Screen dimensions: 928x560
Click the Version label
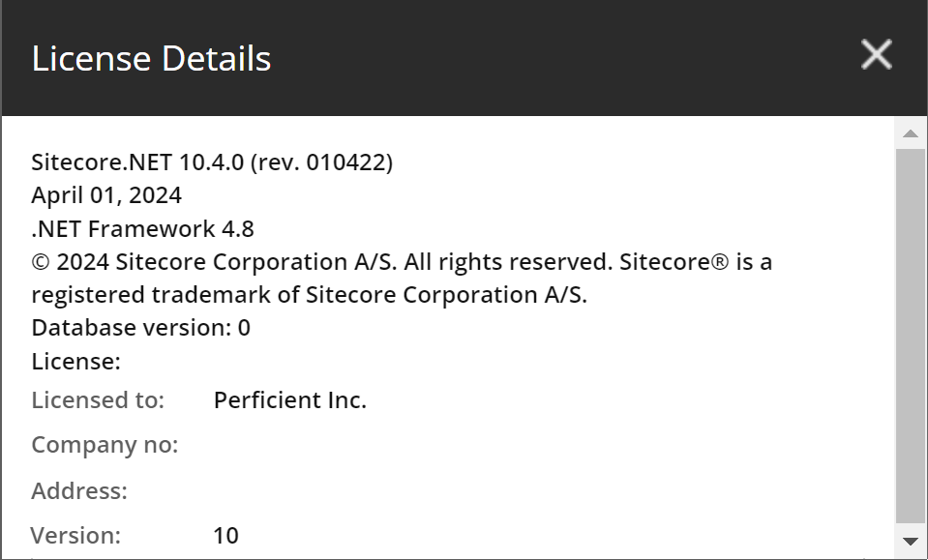(x=77, y=535)
